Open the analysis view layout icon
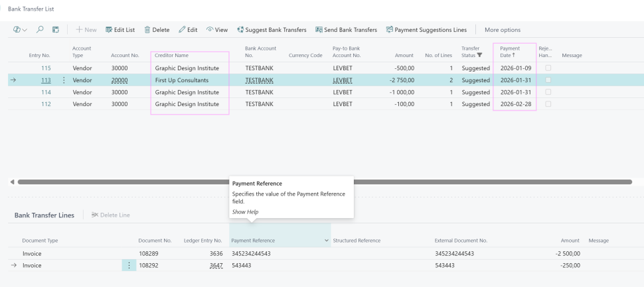Image resolution: width=644 pixels, height=287 pixels. point(56,30)
